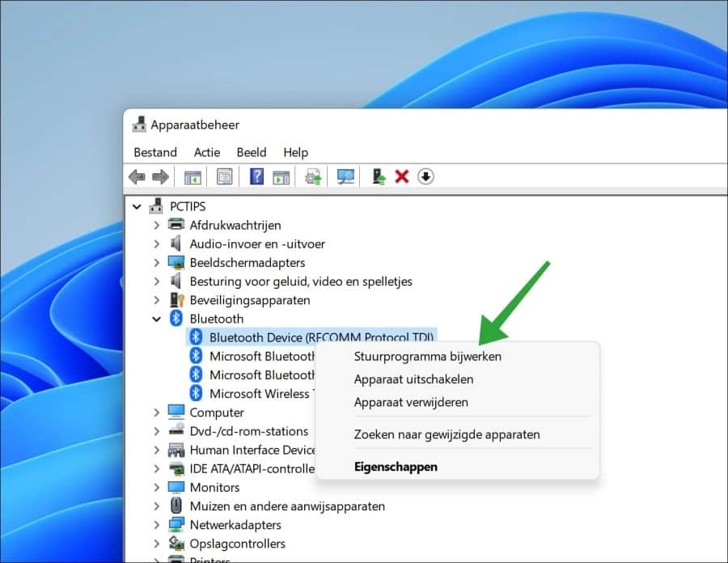Select the Monitors tree item
This screenshot has height=563, width=728.
pyautogui.click(x=214, y=487)
